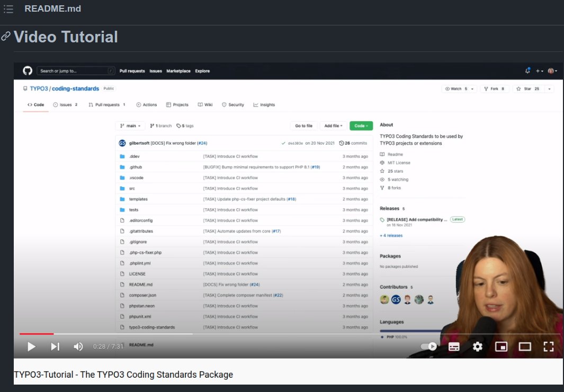Open the gilbertsoft commit author link
Screen dimensions: 564x392
point(139,143)
